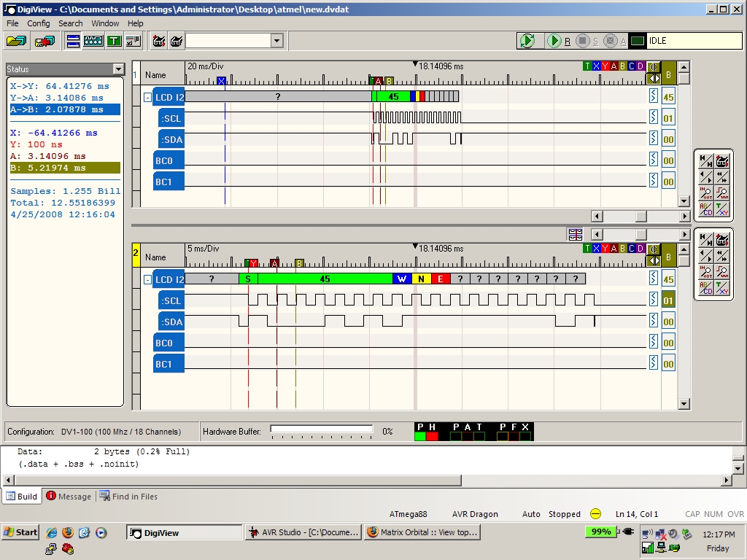Screen dimensions: 747x560
Task: Select the A->B: 2.07878 ms status line
Action: [x=65, y=109]
